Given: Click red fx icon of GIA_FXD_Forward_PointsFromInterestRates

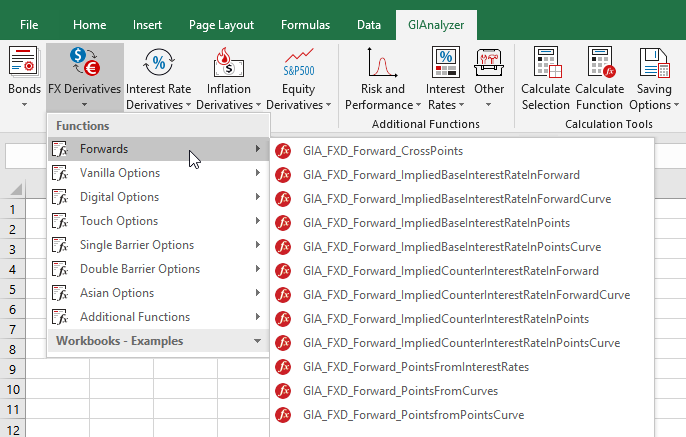Looking at the screenshot, I should 283,367.
